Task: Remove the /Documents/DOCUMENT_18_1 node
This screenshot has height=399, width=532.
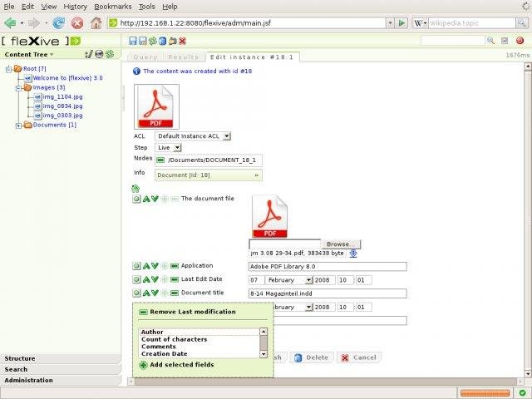Action: (160, 160)
